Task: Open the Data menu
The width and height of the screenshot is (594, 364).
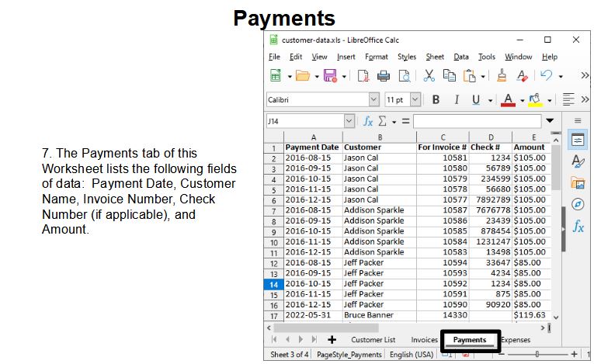Action: pyautogui.click(x=461, y=57)
